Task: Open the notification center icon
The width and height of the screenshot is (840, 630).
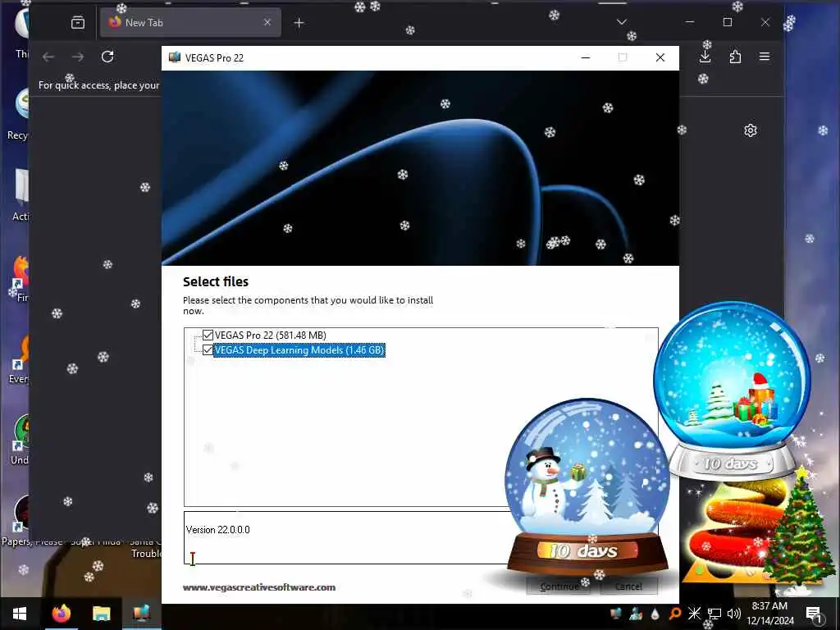Action: (x=814, y=614)
